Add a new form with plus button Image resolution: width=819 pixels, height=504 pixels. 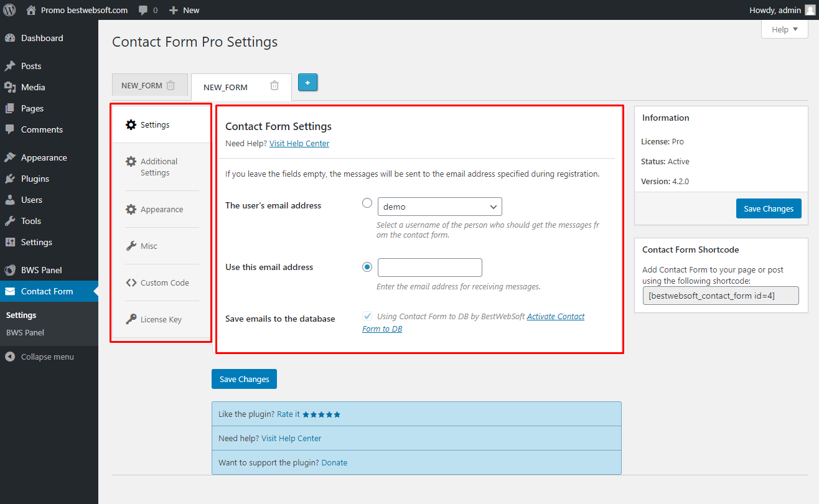click(307, 82)
